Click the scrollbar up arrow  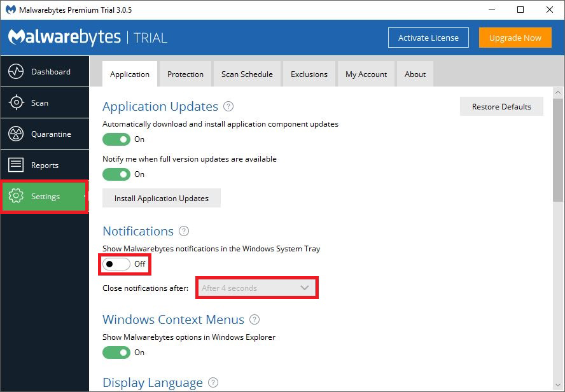(558, 93)
